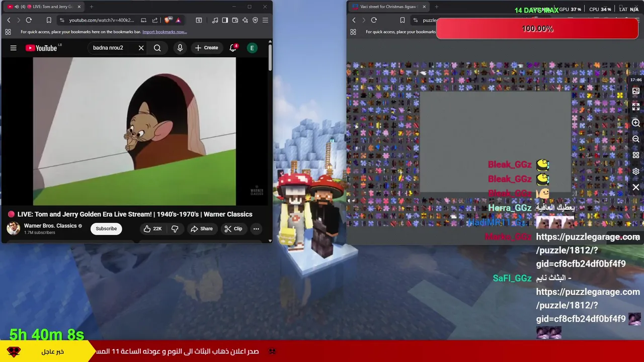Viewport: 644px width, 362px height.
Task: Clear the YouTube search text
Action: [x=141, y=48]
